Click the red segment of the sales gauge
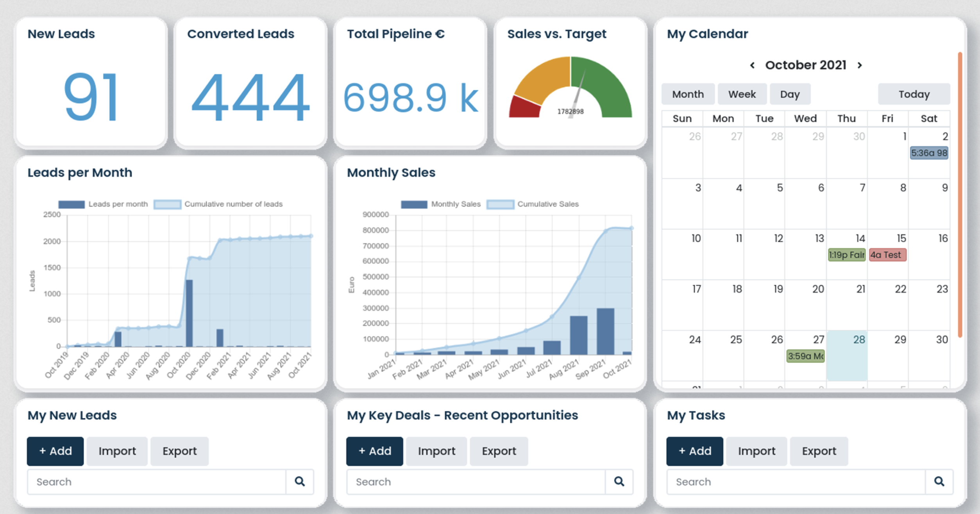The height and width of the screenshot is (514, 980). point(524,108)
